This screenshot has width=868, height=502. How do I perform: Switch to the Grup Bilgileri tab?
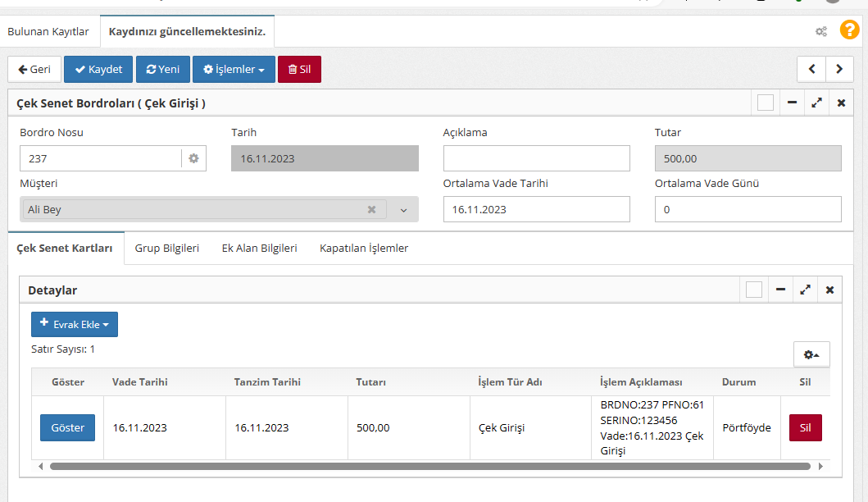167,248
